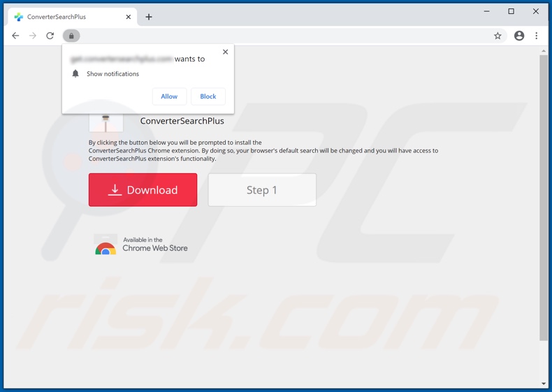Viewport: 552px width, 392px height.
Task: Click the scrollbar up arrow
Action: coord(544,51)
